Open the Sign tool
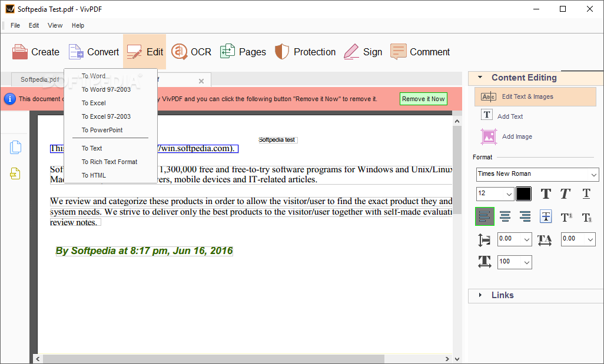 click(x=363, y=52)
